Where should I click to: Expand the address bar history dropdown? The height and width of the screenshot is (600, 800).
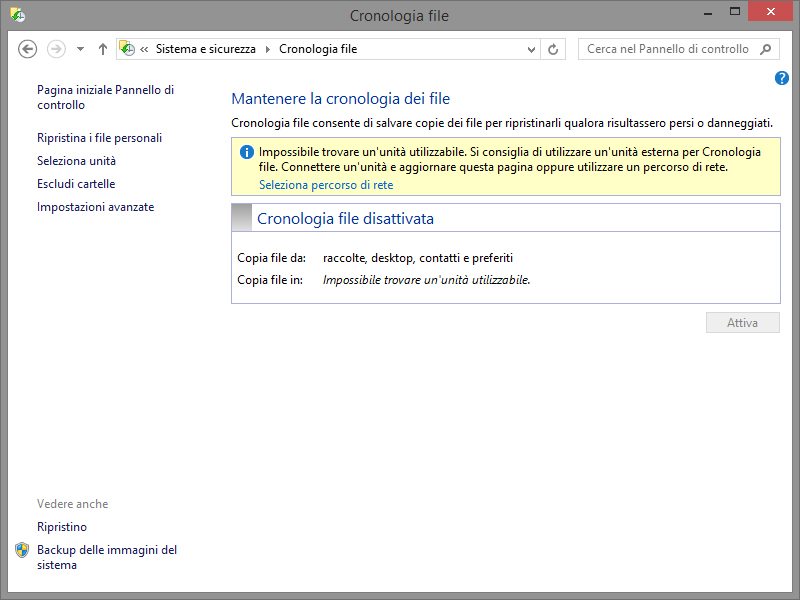[x=530, y=49]
